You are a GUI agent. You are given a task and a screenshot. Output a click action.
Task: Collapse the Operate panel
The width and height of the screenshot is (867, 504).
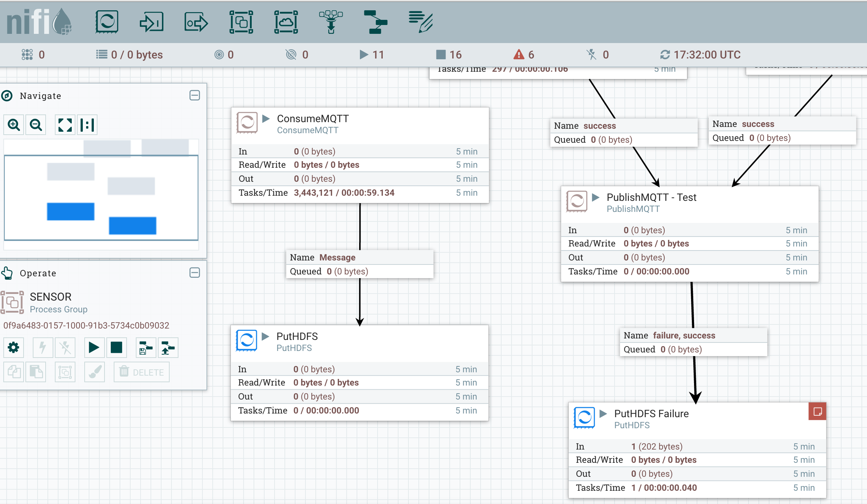(194, 273)
